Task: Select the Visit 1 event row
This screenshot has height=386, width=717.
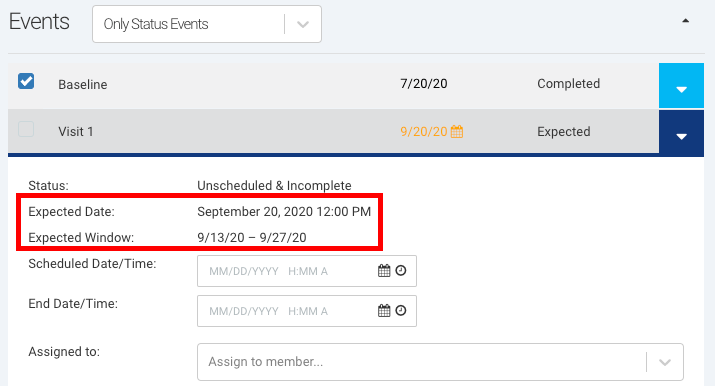Action: point(333,132)
